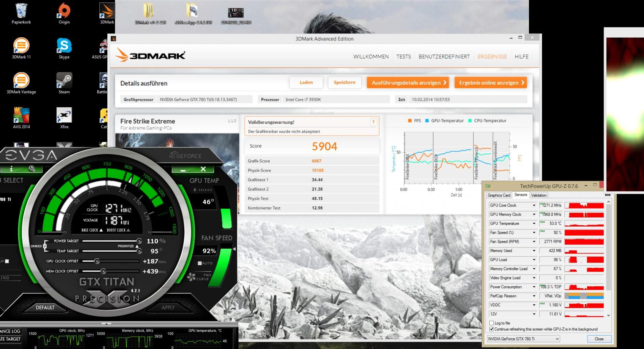Open the GPU Load sensor dropdown

(534, 260)
